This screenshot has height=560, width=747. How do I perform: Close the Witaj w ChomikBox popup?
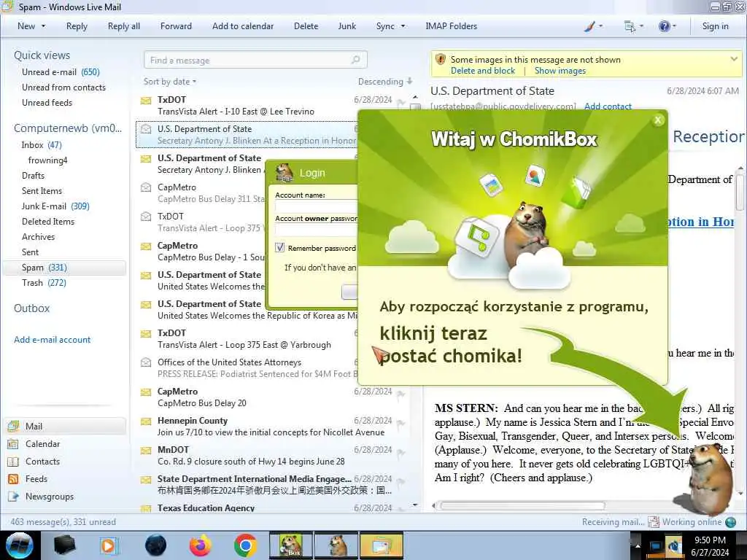coord(658,120)
